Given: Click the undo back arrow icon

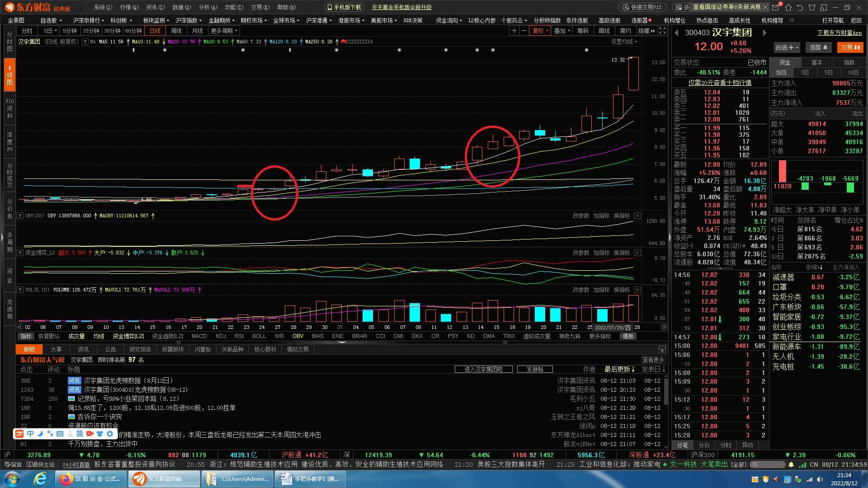Looking at the screenshot, I should click(800, 7).
